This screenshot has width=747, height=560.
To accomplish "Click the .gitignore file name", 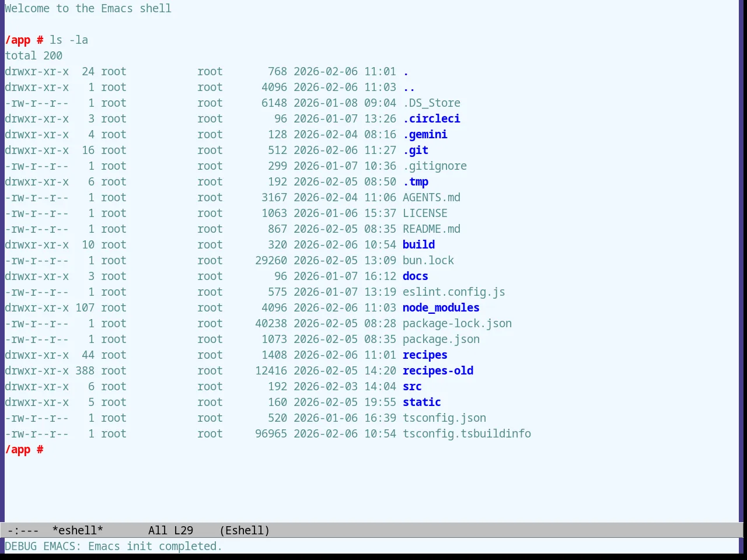I will click(x=435, y=166).
